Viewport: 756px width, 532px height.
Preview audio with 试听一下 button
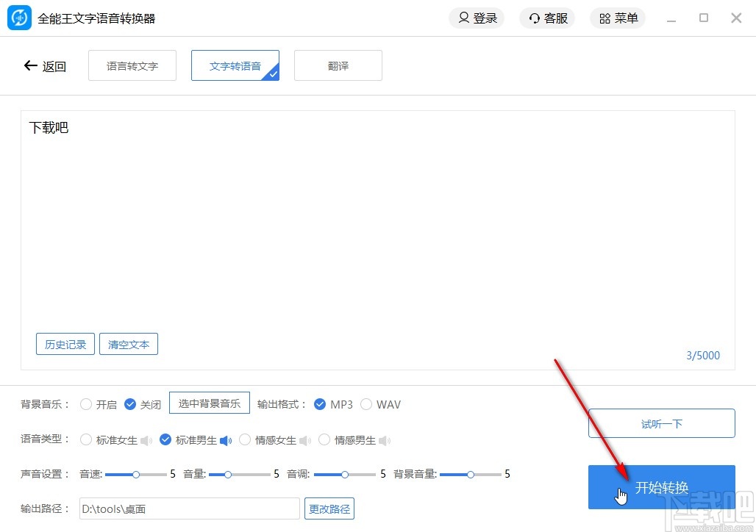coord(661,423)
